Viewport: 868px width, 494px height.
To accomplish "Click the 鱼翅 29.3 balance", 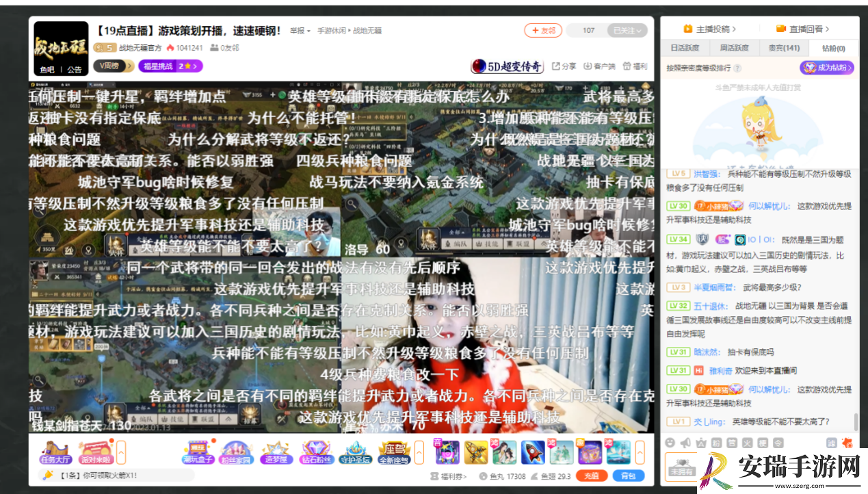I will coord(551,476).
